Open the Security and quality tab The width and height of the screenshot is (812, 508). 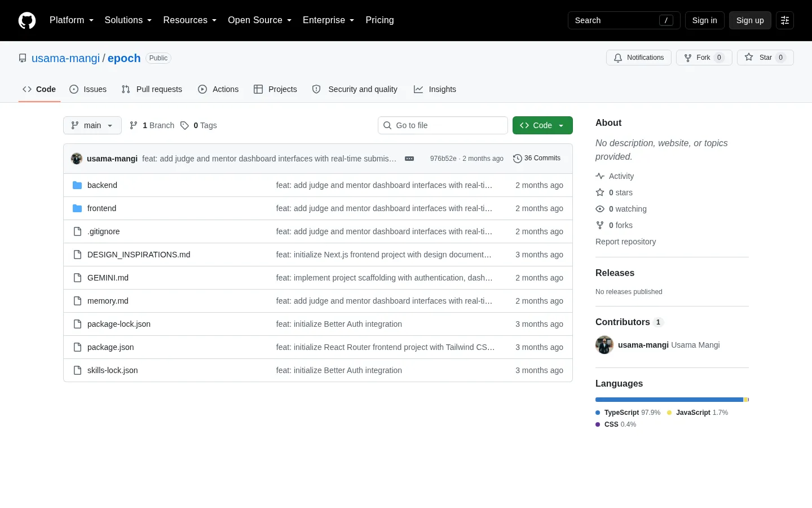click(355, 89)
